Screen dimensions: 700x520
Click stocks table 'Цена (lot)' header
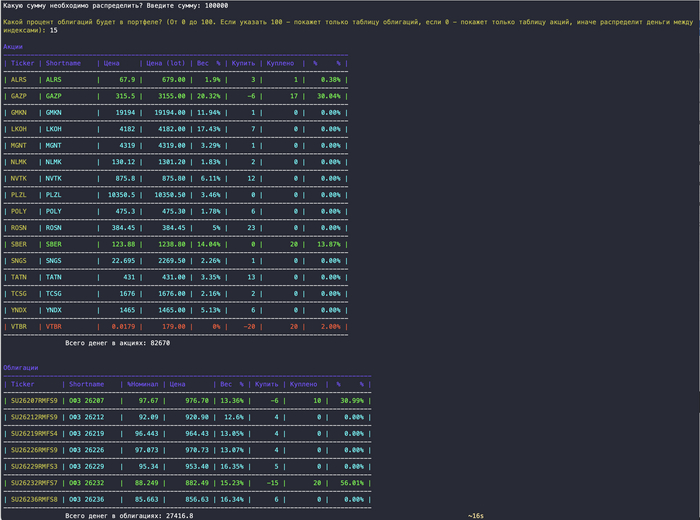[166, 63]
